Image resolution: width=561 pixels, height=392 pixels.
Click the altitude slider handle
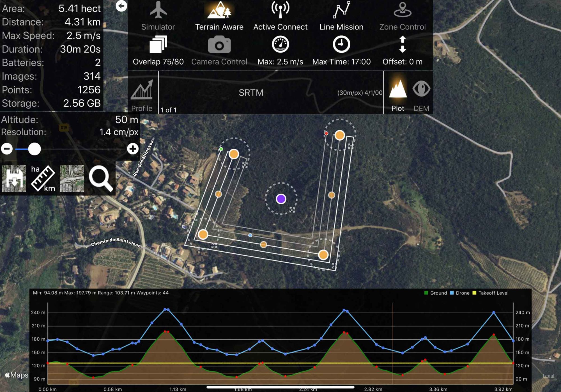click(x=35, y=149)
